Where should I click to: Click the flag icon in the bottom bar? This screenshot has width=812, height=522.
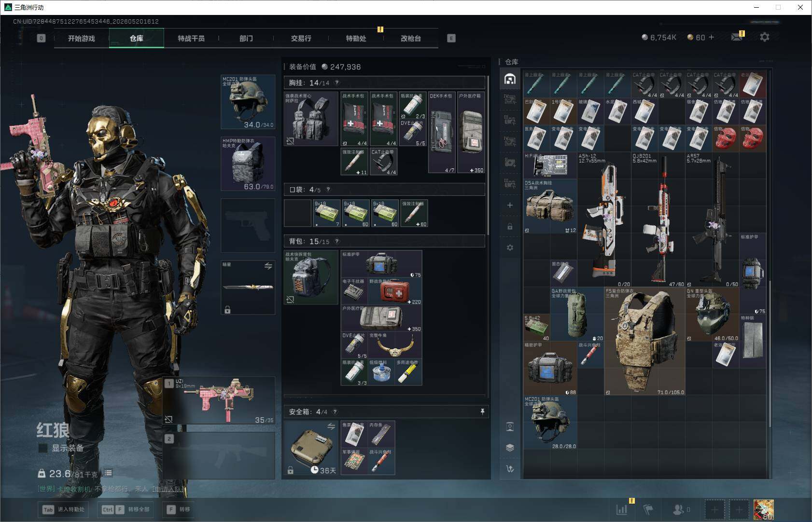click(x=648, y=509)
